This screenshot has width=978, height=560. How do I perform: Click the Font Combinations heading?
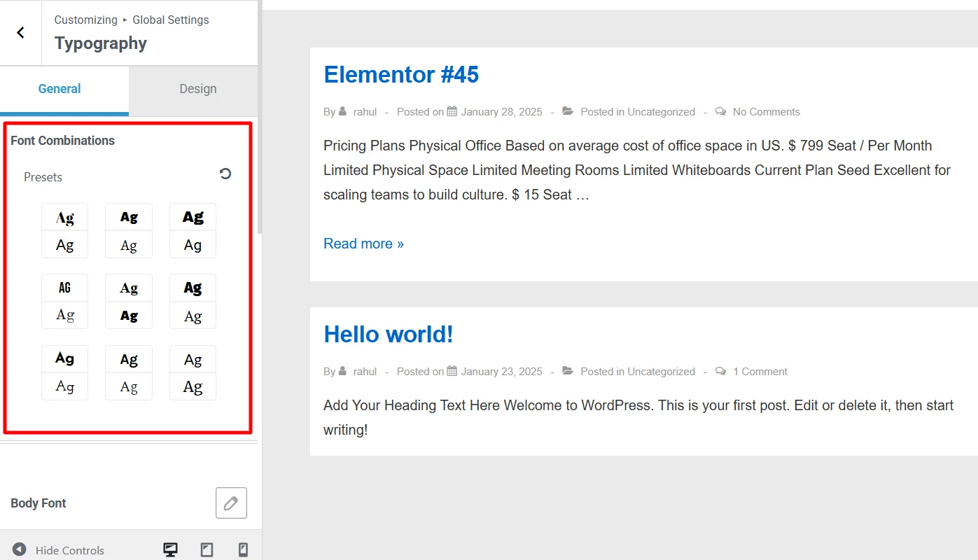(x=62, y=141)
